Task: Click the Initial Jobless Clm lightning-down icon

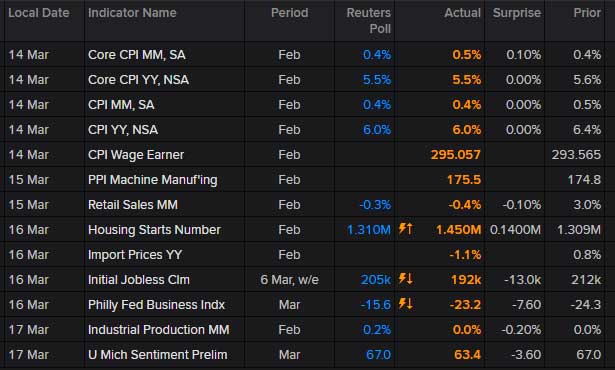Action: 405,279
